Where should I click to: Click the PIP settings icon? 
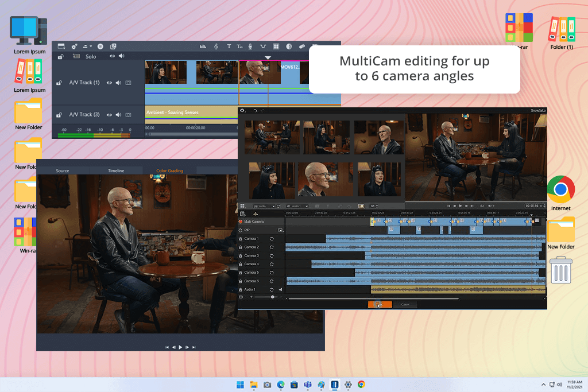click(280, 230)
